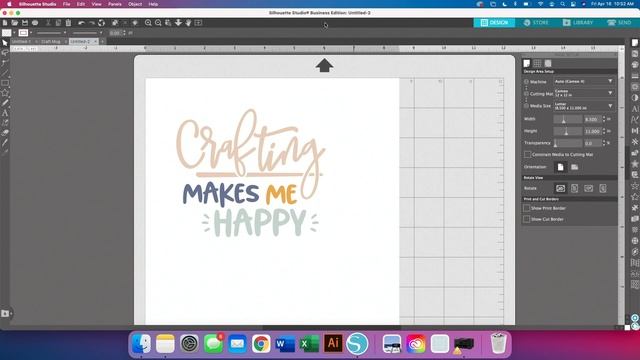The width and height of the screenshot is (640, 360).
Task: Click the Zoom Out magnifier
Action: click(158, 23)
